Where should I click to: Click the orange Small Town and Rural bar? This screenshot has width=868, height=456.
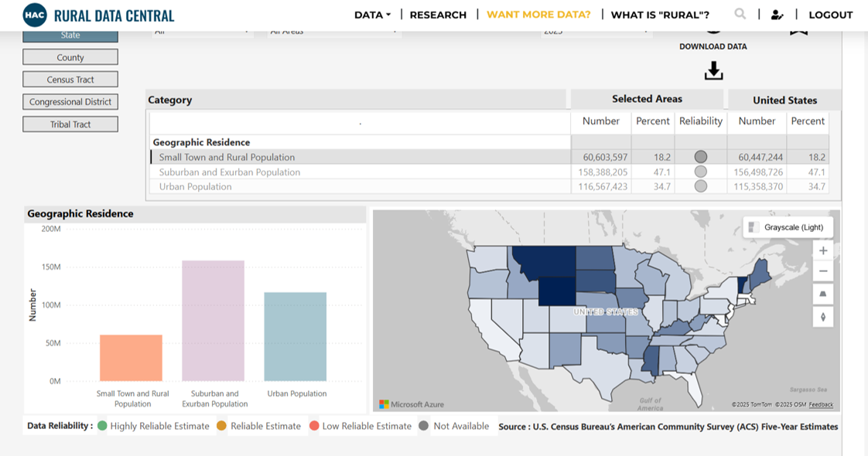[x=131, y=358]
